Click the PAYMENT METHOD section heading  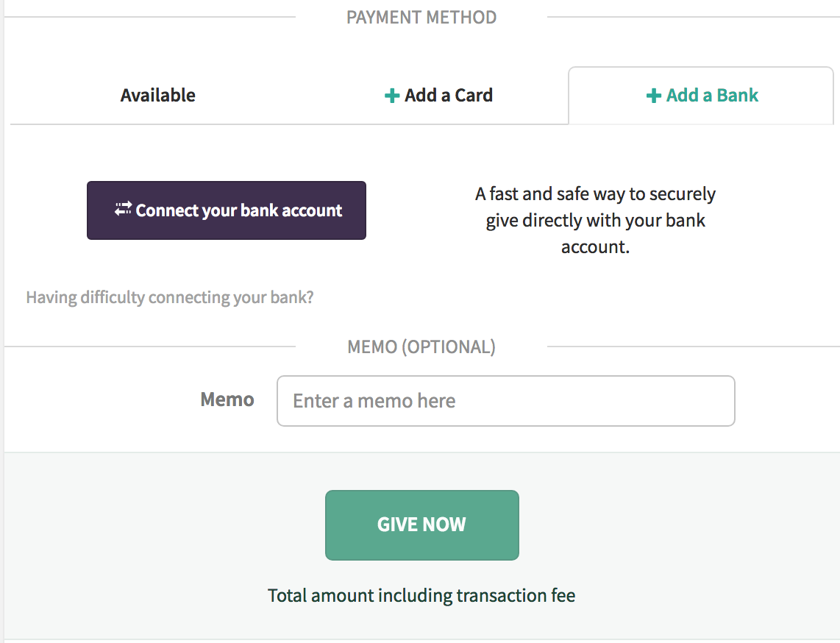pyautogui.click(x=421, y=17)
